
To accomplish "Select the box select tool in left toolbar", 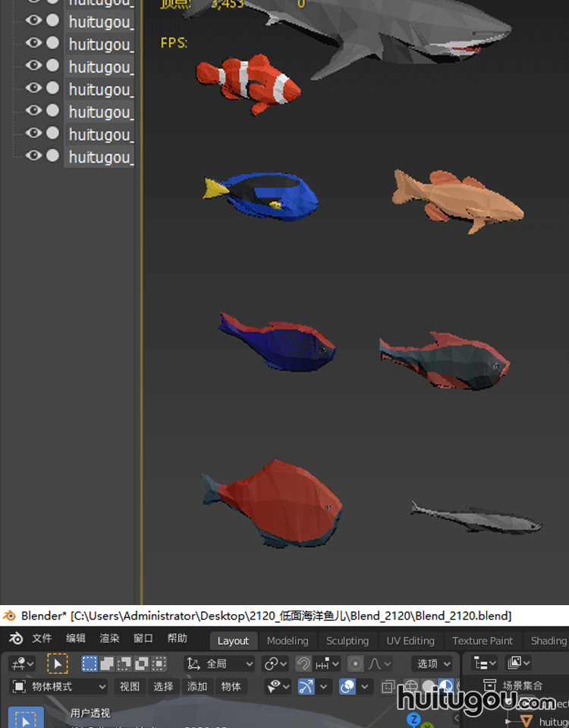I will click(x=26, y=718).
